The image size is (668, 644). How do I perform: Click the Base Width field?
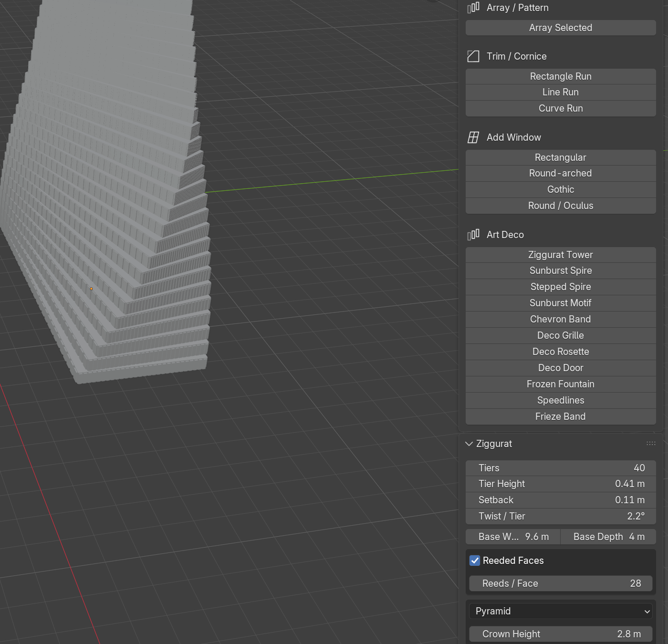pos(513,537)
